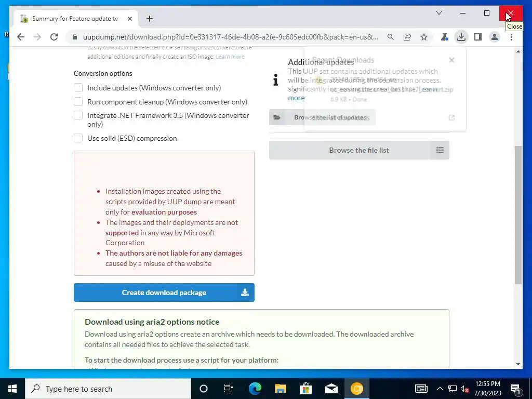
Task: Close the Recent Downloads popup
Action: (x=451, y=60)
